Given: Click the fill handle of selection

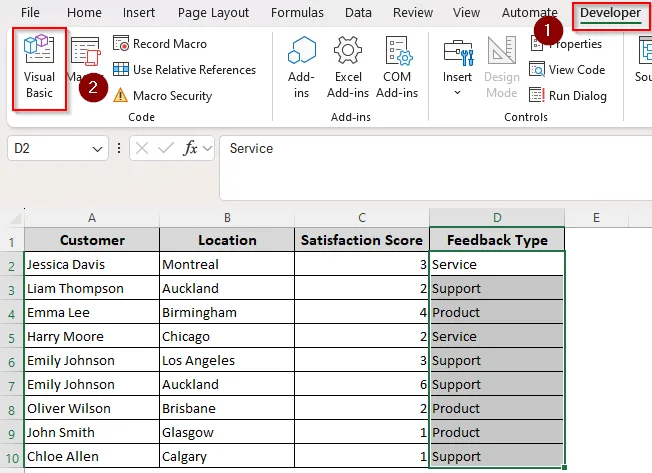Looking at the screenshot, I should click(x=564, y=468).
